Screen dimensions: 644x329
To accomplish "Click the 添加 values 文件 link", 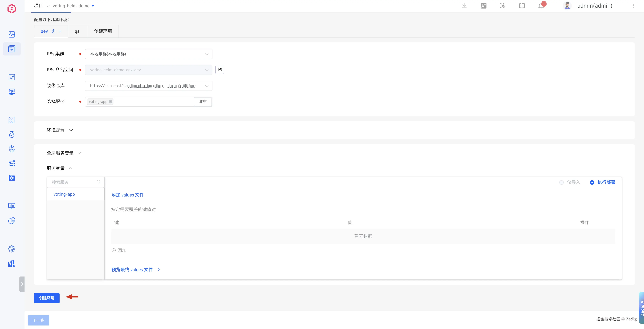I will (128, 195).
